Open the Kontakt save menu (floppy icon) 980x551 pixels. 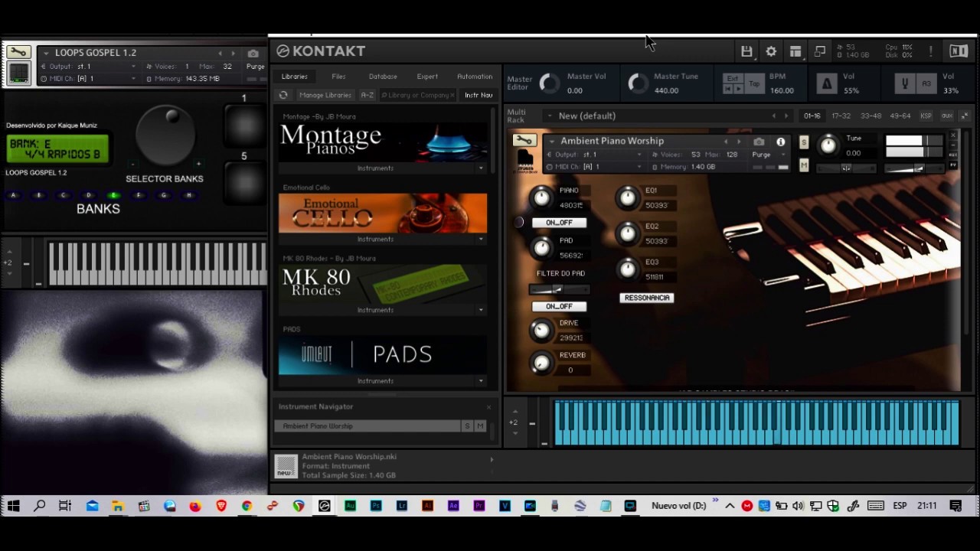click(x=746, y=51)
